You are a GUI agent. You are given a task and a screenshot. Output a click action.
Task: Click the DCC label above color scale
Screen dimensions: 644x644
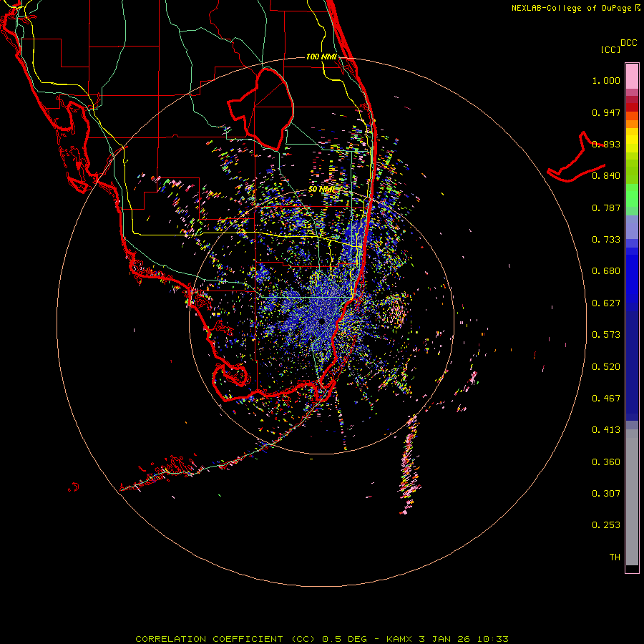628,43
